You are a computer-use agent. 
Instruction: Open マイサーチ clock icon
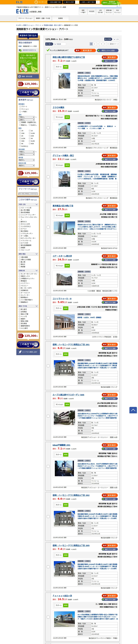[36, 2]
